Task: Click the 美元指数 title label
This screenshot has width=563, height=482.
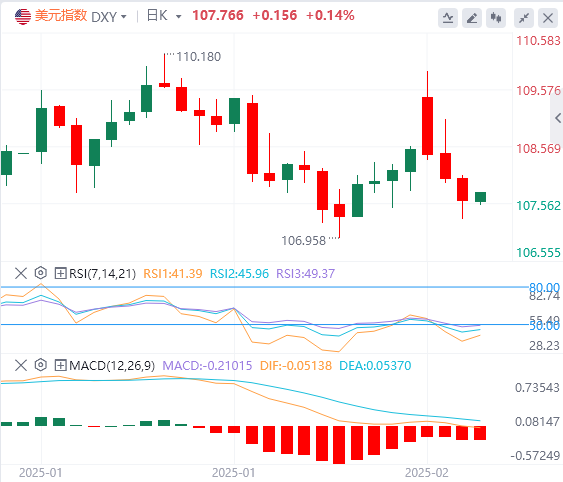Action: click(61, 16)
